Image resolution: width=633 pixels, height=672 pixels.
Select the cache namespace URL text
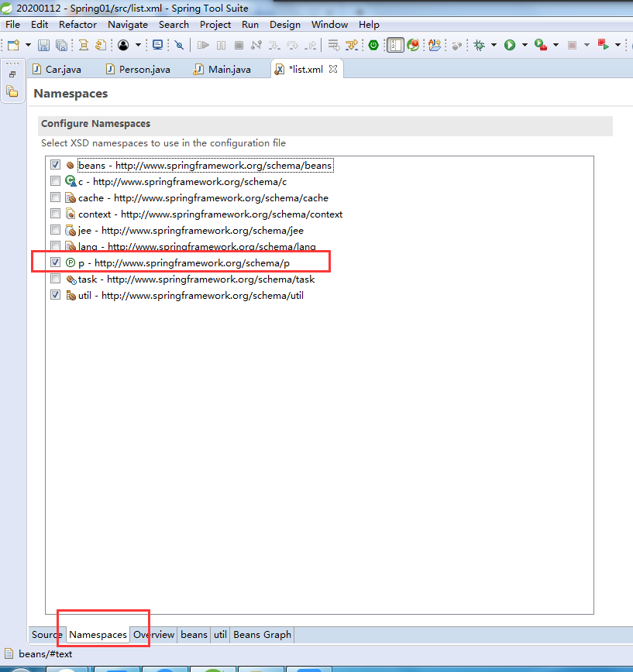point(222,197)
